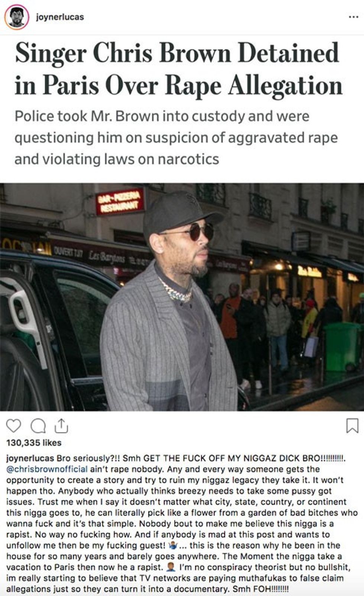Open comments using the speech bubble icon
Screen dimensions: 364x596
click(x=38, y=426)
